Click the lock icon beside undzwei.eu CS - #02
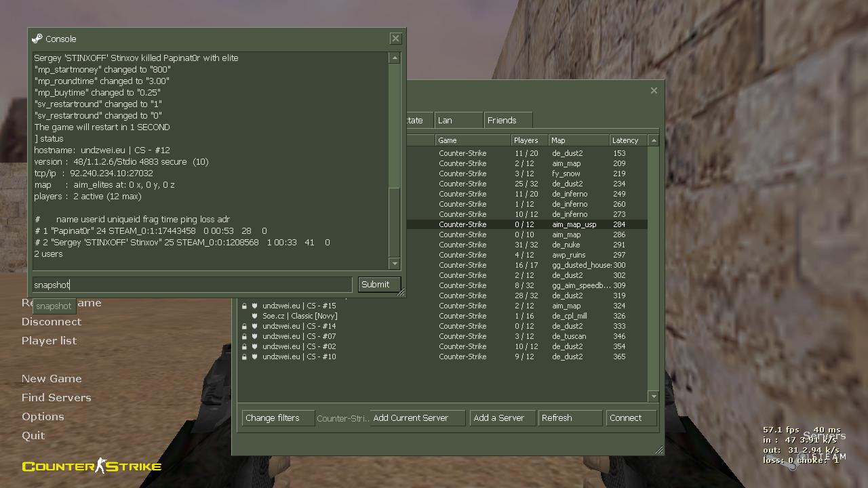This screenshot has height=488, width=868. coord(244,346)
